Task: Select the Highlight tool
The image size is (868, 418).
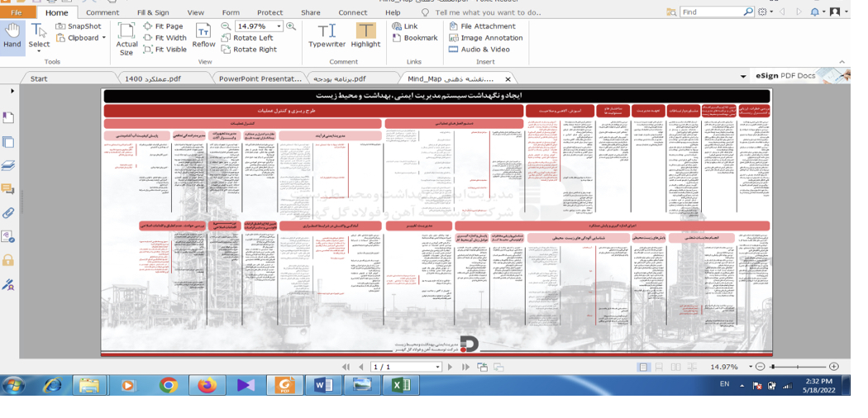Action: [x=365, y=36]
